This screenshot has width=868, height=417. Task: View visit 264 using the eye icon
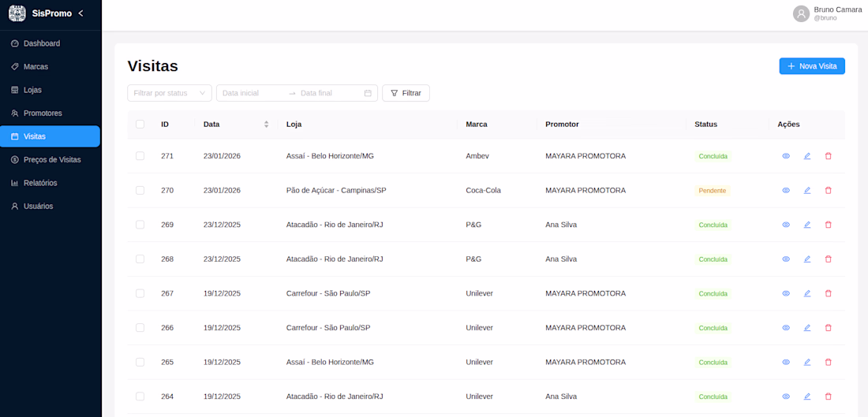click(x=786, y=397)
